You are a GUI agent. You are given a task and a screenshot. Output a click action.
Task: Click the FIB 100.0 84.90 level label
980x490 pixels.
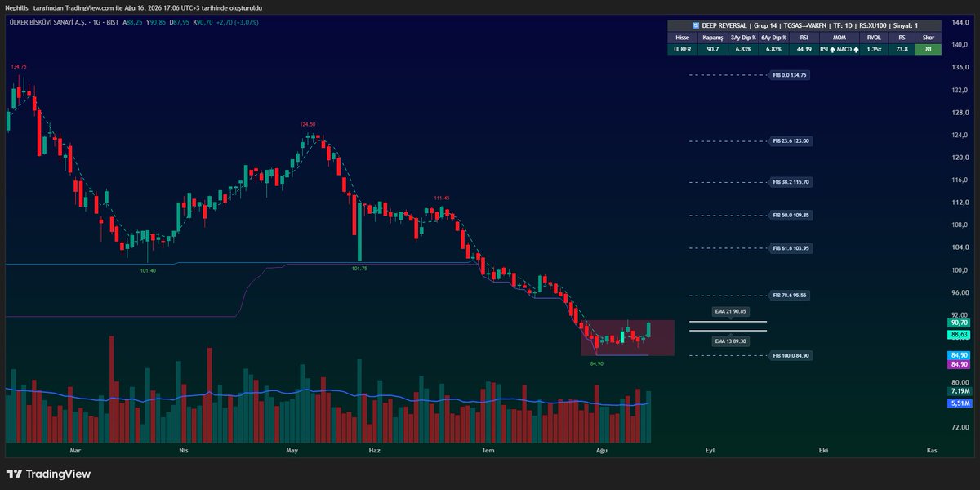(x=791, y=356)
